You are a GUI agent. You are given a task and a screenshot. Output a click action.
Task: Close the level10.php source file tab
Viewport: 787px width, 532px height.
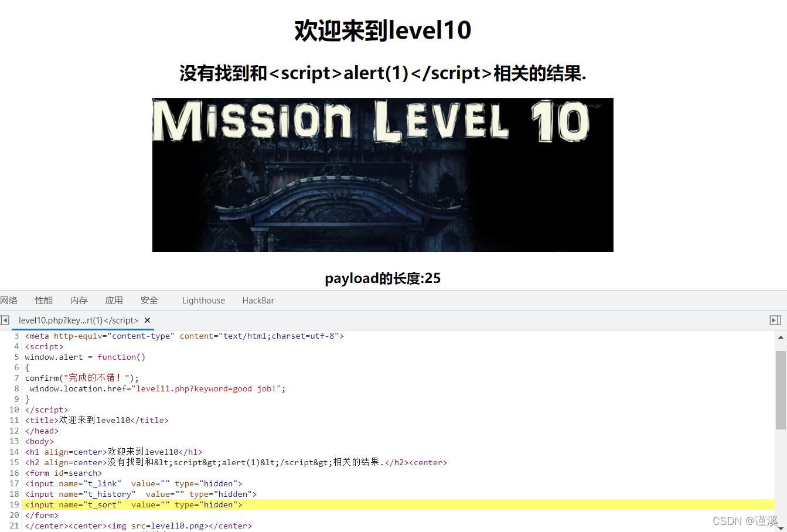tap(148, 320)
